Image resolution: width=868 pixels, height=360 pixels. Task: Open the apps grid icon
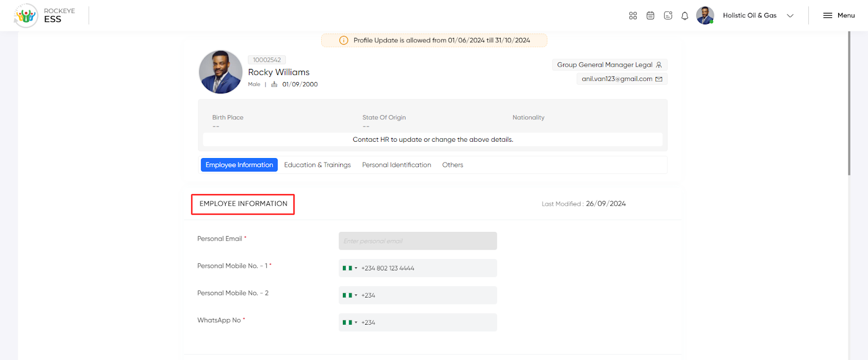(x=633, y=16)
